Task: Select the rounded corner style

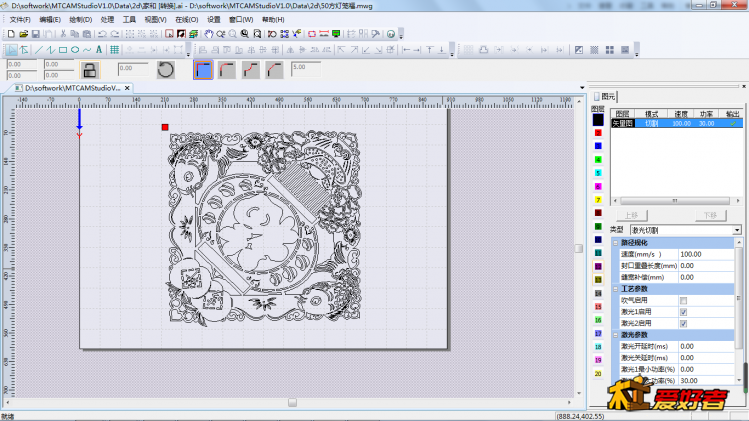Action: click(227, 70)
